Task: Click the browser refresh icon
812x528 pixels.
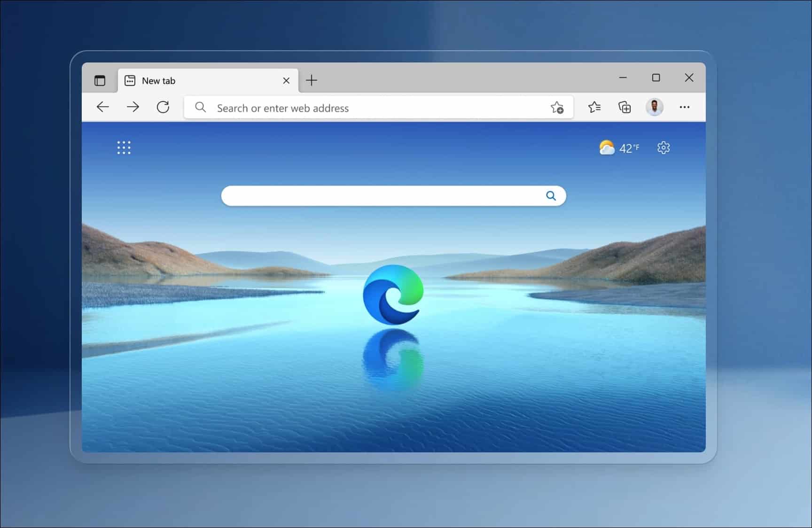Action: coord(163,107)
